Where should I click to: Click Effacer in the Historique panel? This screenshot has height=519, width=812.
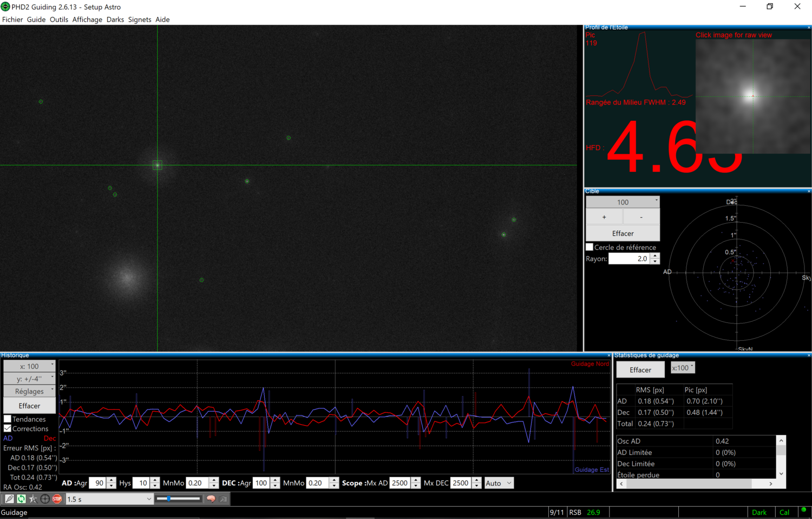[x=29, y=406]
